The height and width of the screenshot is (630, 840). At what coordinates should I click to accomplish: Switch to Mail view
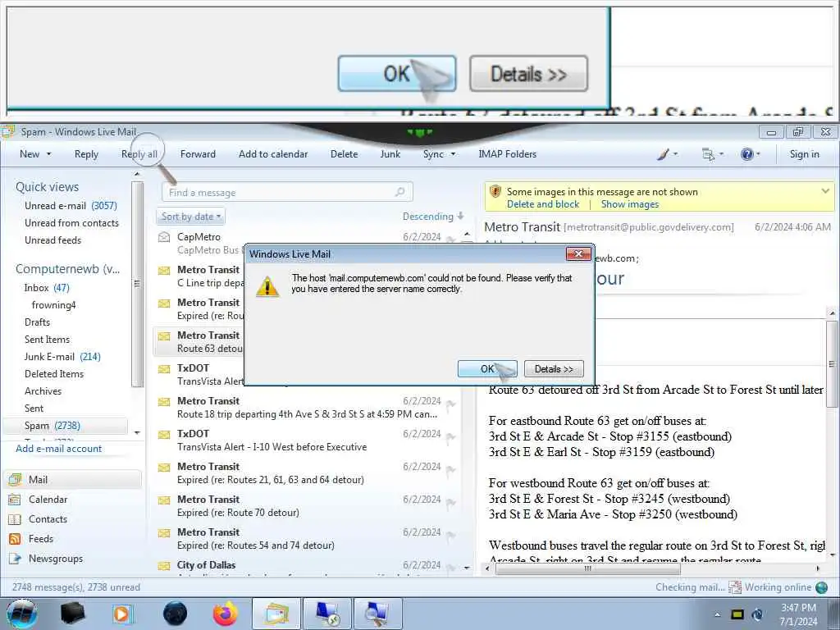(73, 479)
